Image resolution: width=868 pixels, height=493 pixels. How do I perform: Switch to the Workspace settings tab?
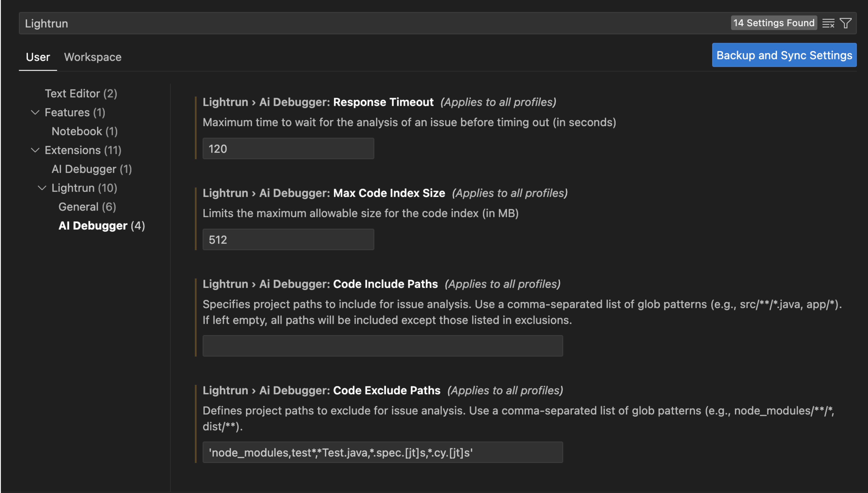click(x=93, y=57)
